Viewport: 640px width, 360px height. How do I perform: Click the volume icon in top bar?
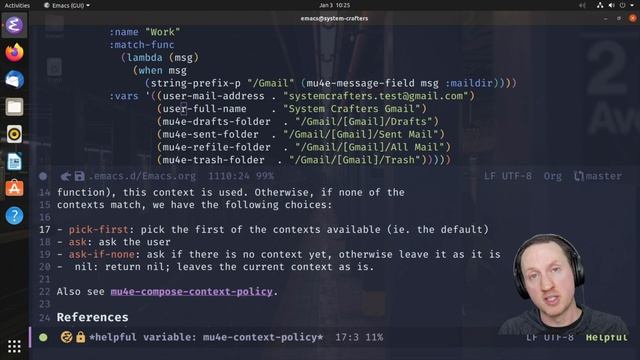(x=611, y=5)
